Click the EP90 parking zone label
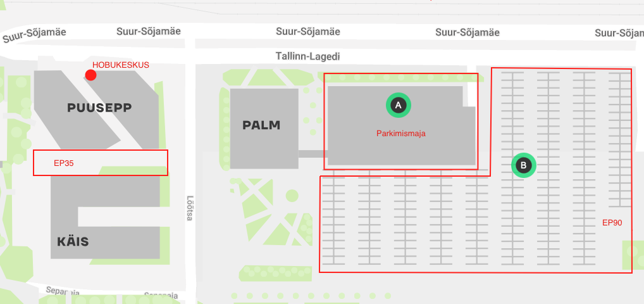Screen dimensions: 644x304 (612, 223)
